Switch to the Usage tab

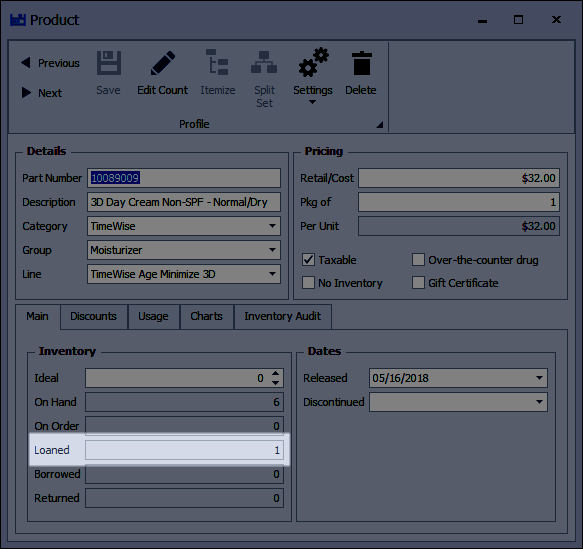[x=154, y=316]
